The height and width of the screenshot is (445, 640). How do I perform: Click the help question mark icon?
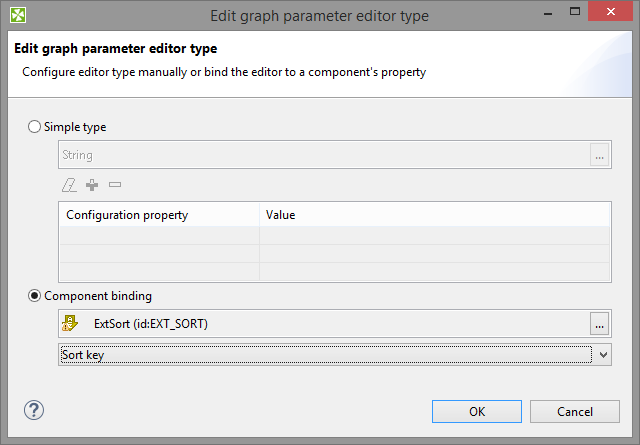click(34, 410)
